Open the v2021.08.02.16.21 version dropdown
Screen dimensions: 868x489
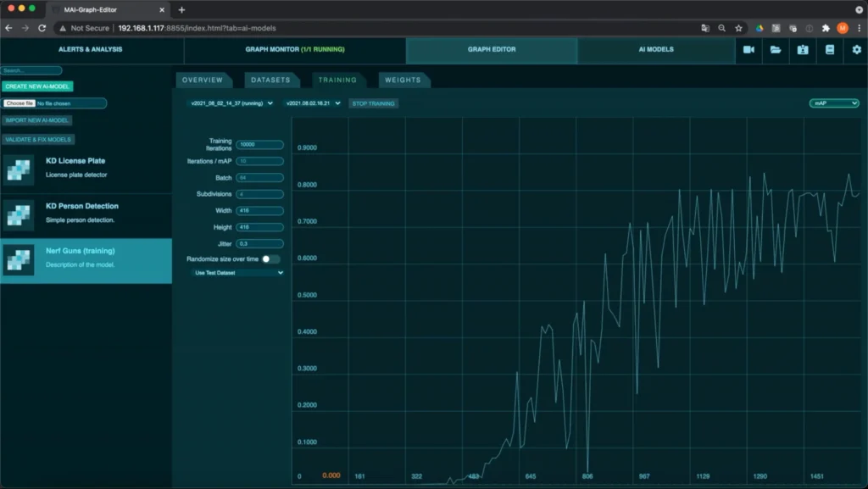tap(313, 103)
